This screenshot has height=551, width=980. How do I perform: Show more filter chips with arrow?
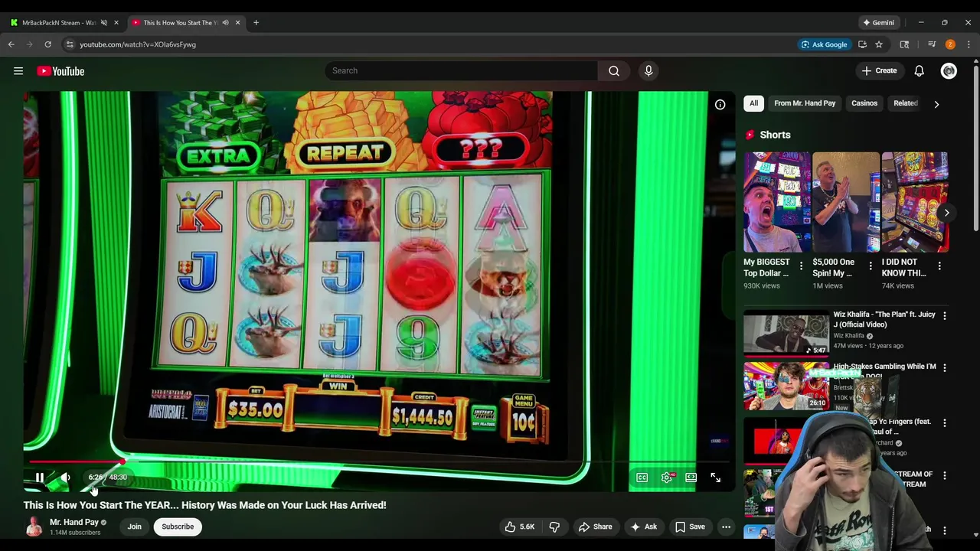(936, 104)
